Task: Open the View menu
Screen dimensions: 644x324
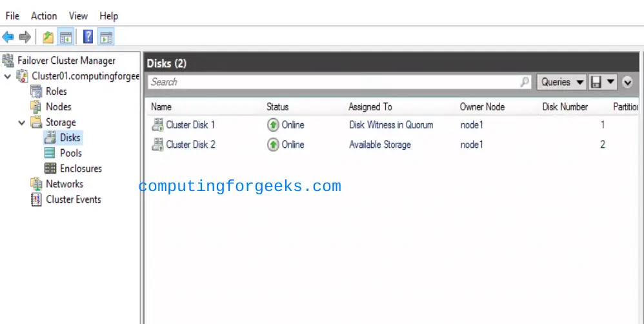Action: point(78,16)
